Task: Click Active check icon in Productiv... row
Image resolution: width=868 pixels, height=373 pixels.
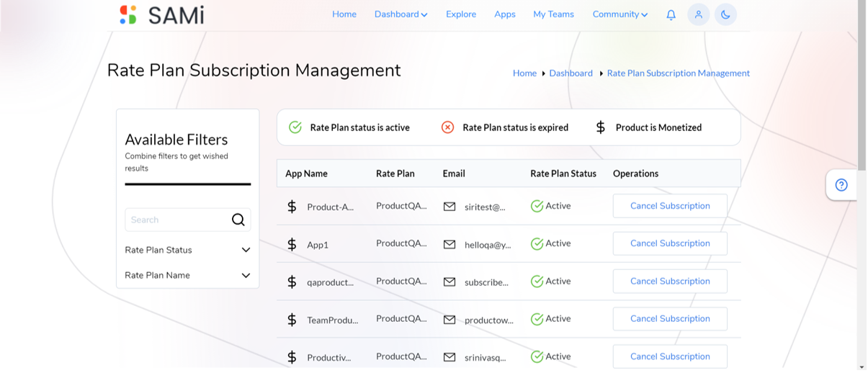Action: click(537, 356)
